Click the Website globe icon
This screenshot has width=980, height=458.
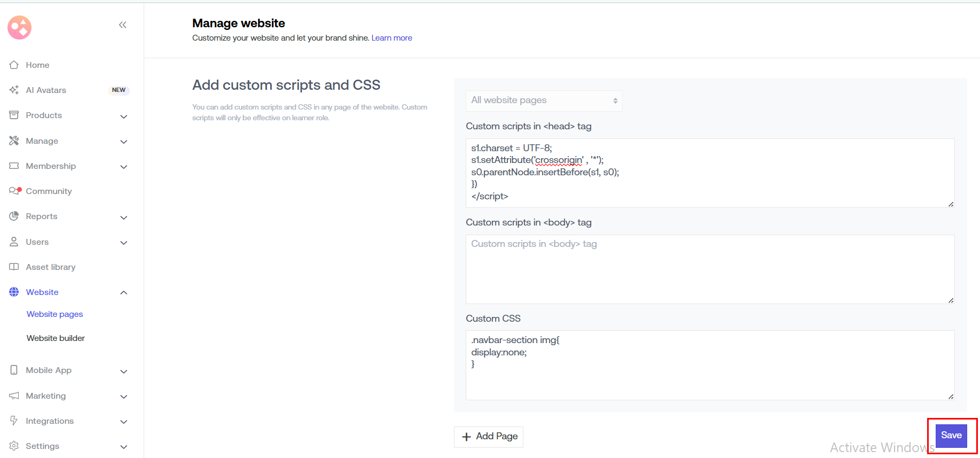pos(14,292)
